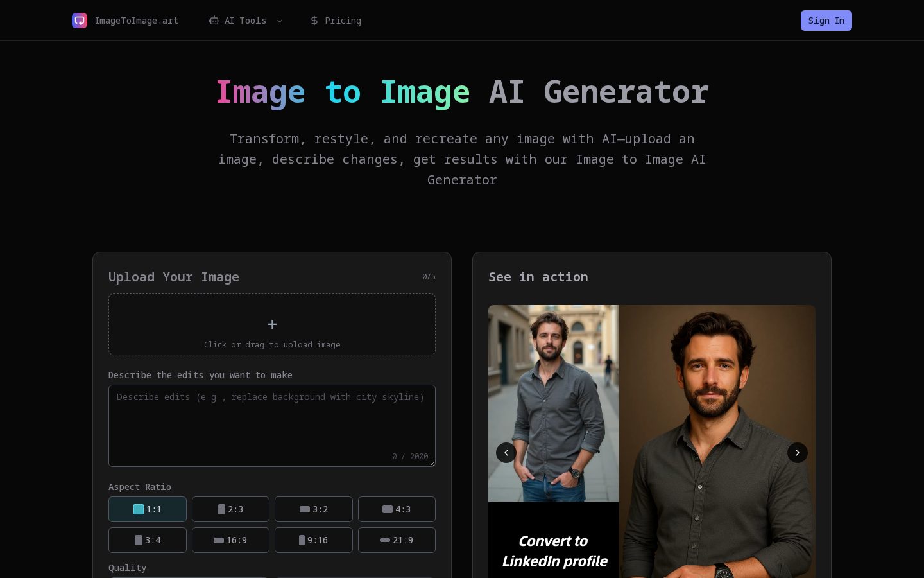Image resolution: width=924 pixels, height=578 pixels.
Task: Click the robot icon beside AI Tools
Action: [214, 21]
